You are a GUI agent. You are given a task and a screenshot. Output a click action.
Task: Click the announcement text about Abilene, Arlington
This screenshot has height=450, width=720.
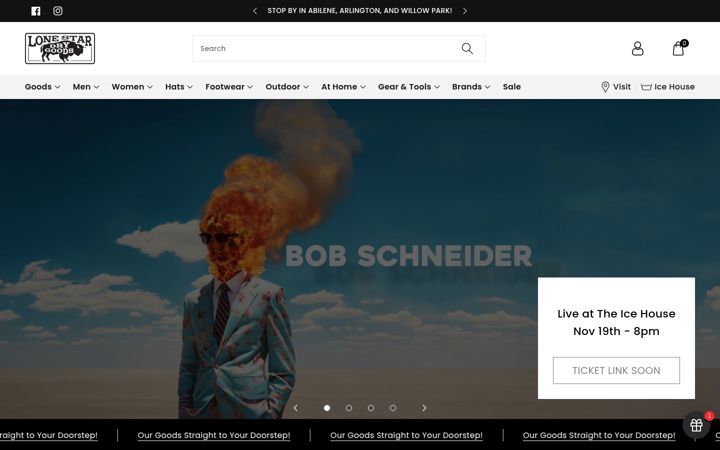tap(360, 11)
